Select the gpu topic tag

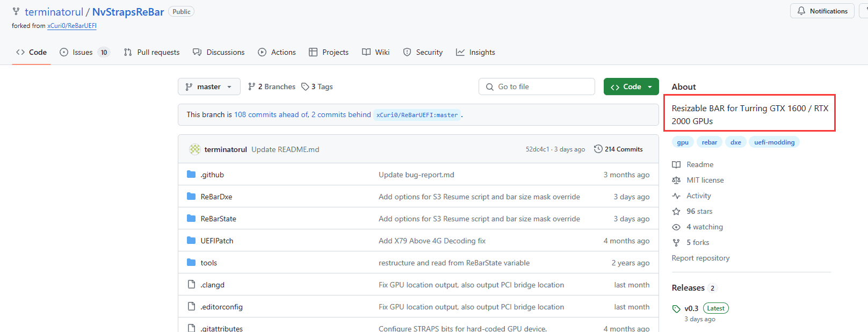(683, 142)
